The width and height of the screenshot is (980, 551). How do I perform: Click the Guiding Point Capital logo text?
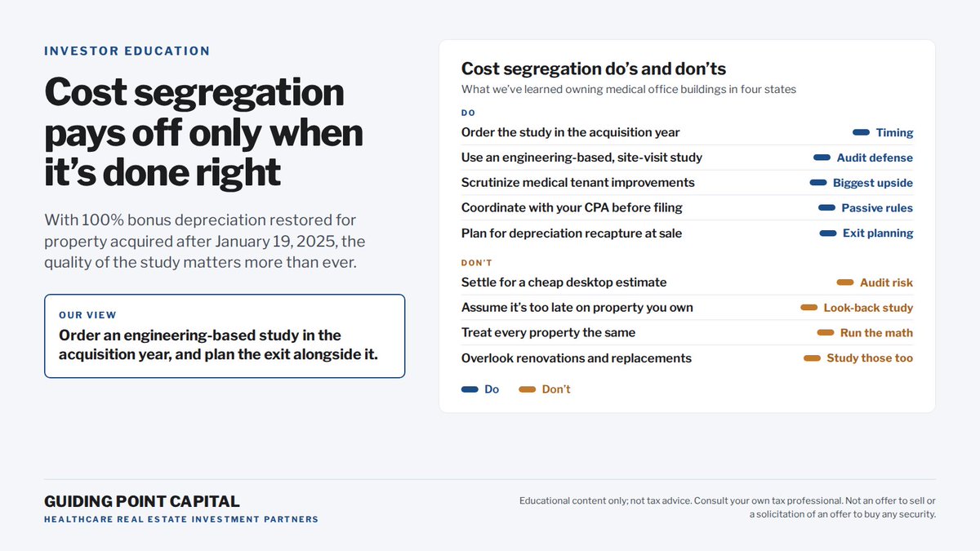142,501
